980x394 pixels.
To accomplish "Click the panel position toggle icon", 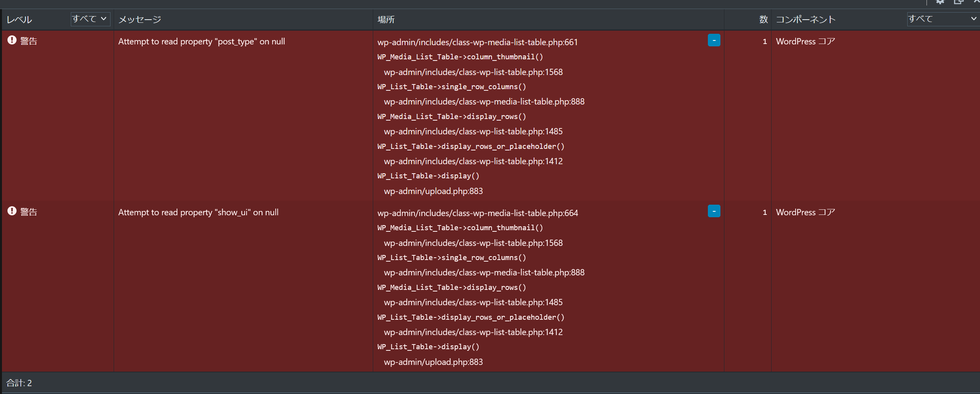I will 958,2.
